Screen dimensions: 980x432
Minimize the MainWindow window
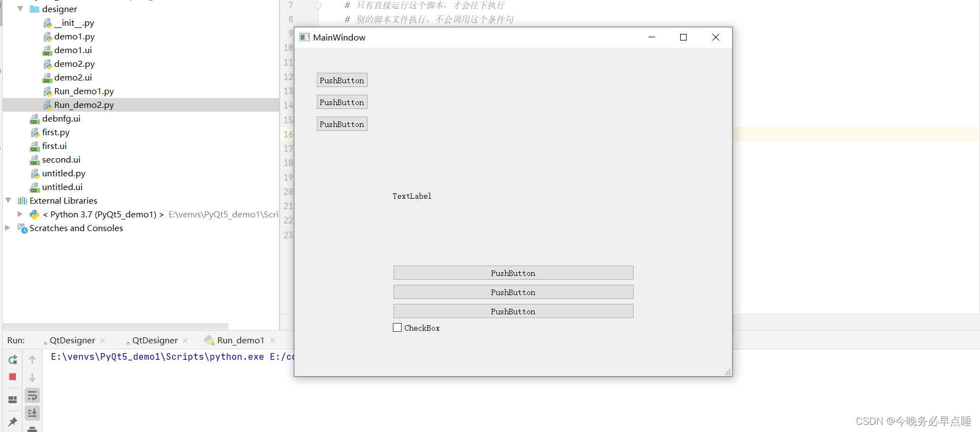(x=652, y=37)
